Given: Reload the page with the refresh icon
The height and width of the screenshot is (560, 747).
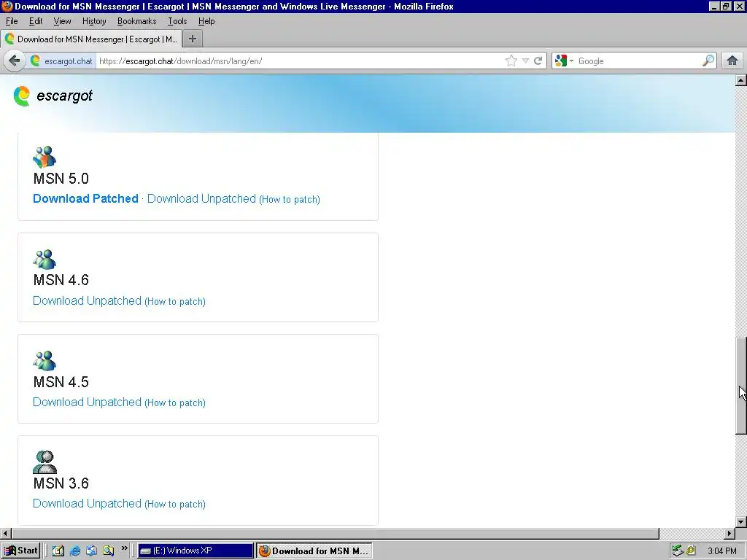Looking at the screenshot, I should tap(538, 61).
